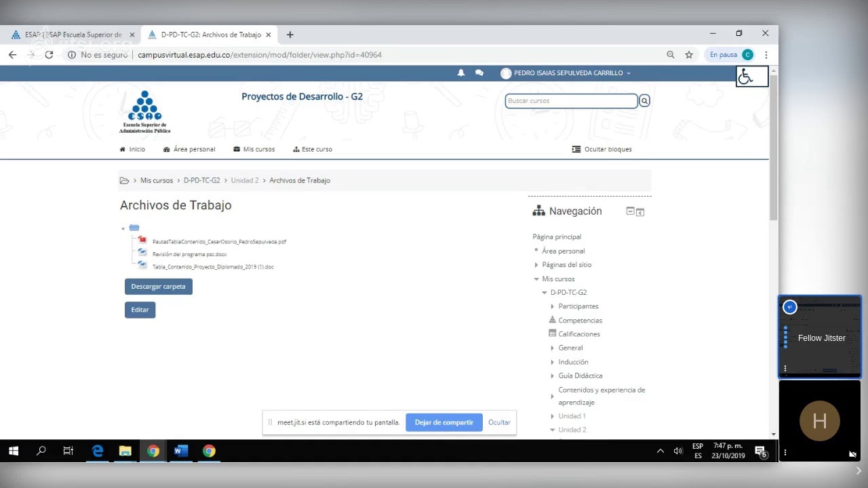The width and height of the screenshot is (868, 488).
Task: Select the D-PD-TC-G2 Archivos de Trabajo tab
Action: pos(210,35)
